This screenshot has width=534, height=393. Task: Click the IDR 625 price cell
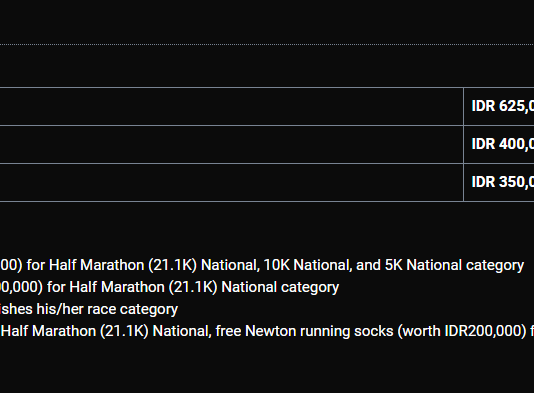point(499,107)
